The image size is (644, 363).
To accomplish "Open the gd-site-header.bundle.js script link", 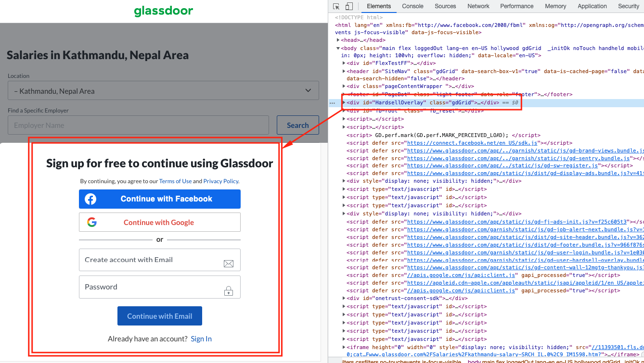I will (x=526, y=237).
